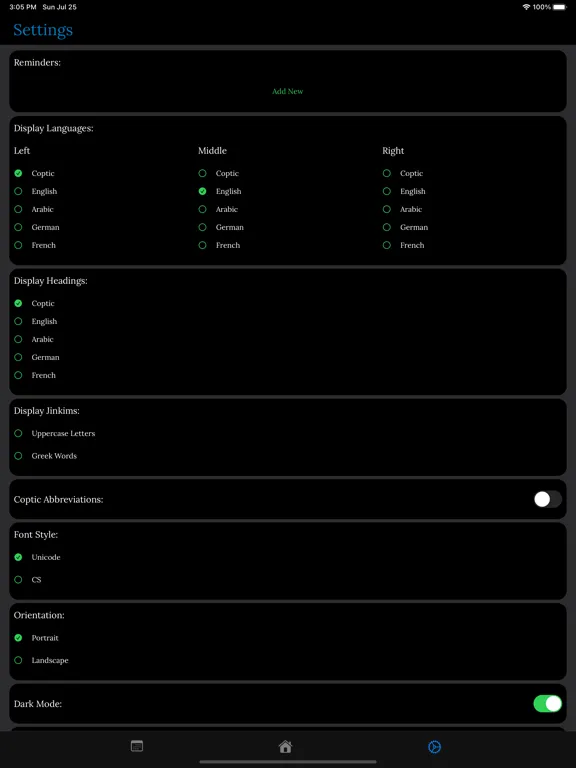Tap the Settings page title
The width and height of the screenshot is (576, 768).
tap(43, 30)
